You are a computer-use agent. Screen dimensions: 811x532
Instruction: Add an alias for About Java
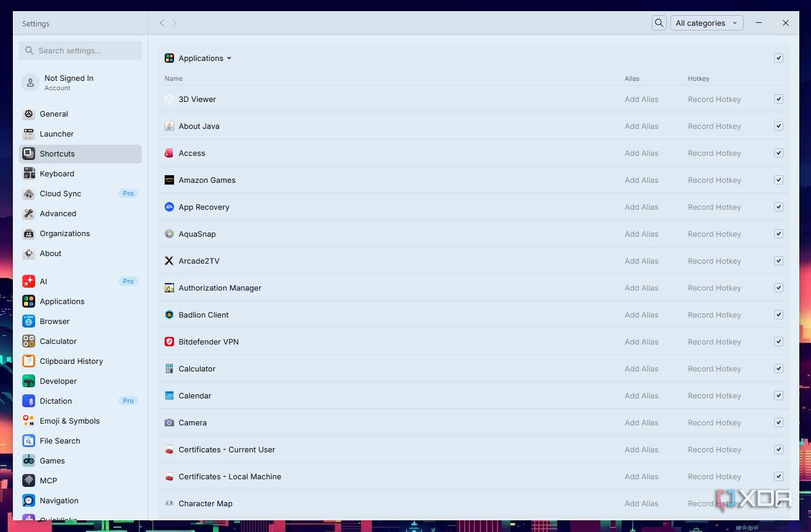tap(642, 126)
